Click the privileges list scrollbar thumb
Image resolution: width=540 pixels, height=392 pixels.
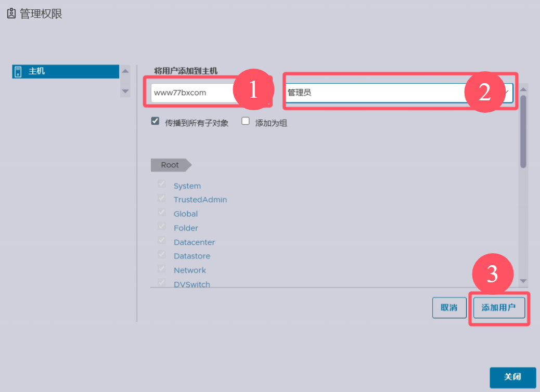523,130
